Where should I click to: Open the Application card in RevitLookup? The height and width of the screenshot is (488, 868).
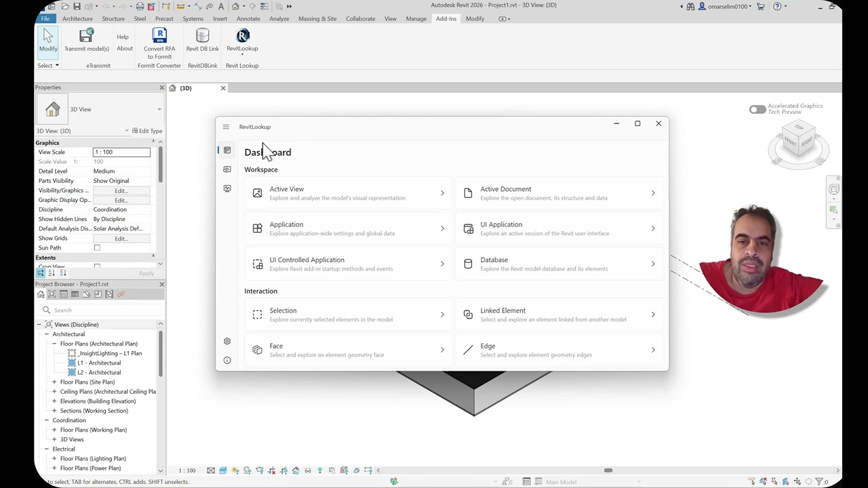(x=349, y=228)
